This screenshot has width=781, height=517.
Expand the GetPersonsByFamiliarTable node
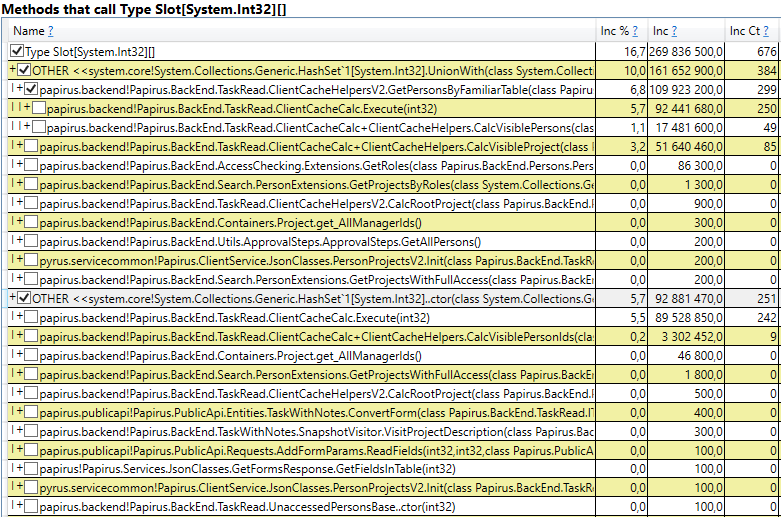19,89
